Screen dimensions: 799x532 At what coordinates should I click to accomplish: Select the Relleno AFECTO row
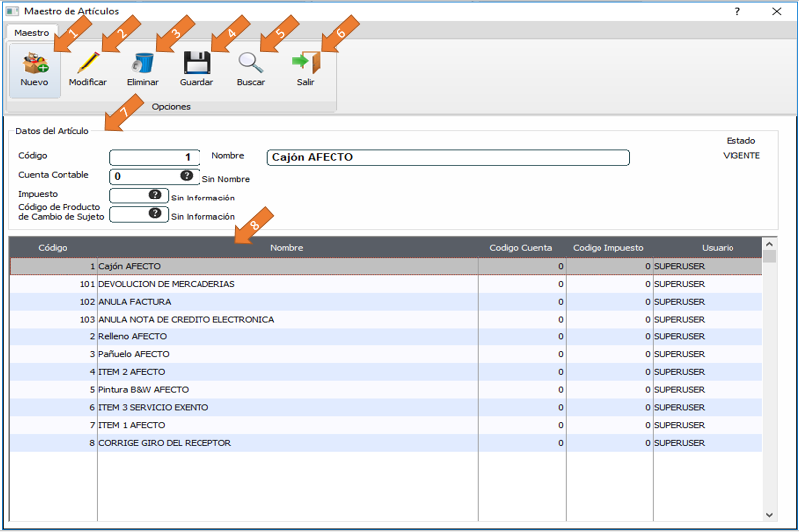[386, 337]
